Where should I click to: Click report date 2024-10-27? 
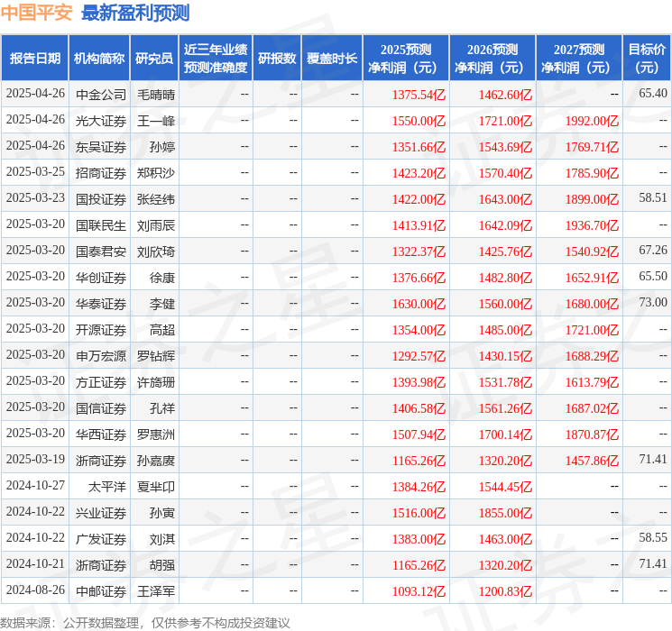tap(35, 485)
